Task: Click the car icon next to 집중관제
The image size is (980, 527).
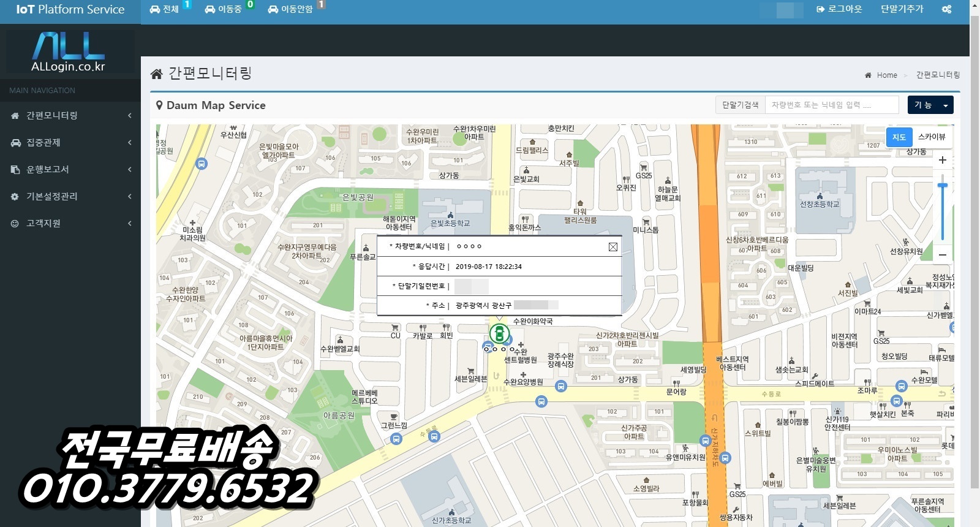Action: 15,142
